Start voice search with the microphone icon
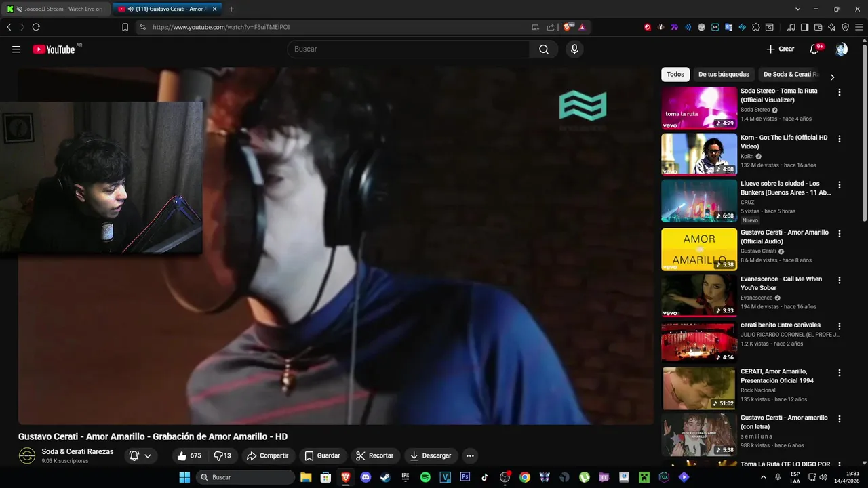Screen dimensions: 868x488 574,49
